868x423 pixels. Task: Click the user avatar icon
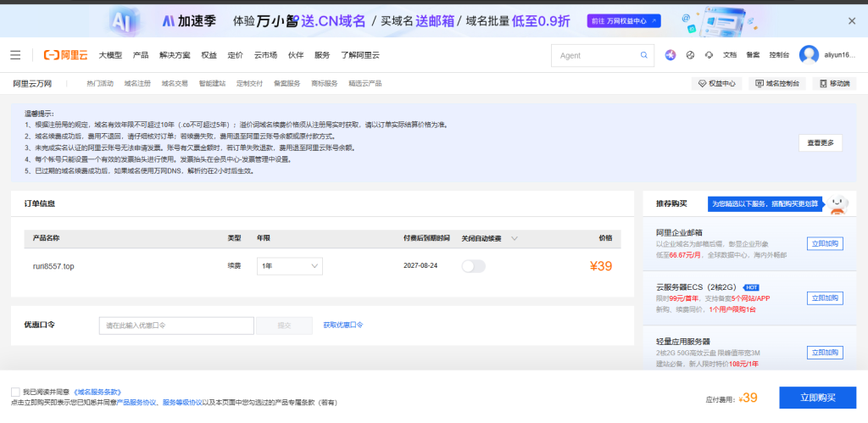(809, 55)
